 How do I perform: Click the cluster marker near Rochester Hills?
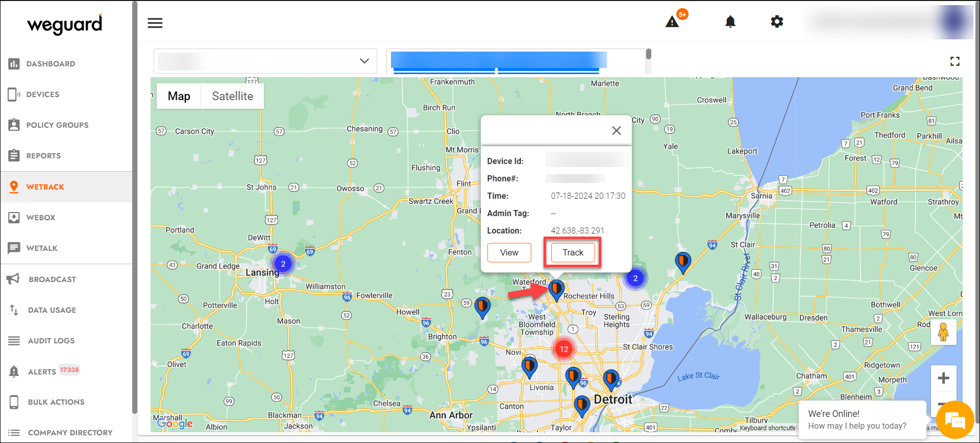(635, 278)
